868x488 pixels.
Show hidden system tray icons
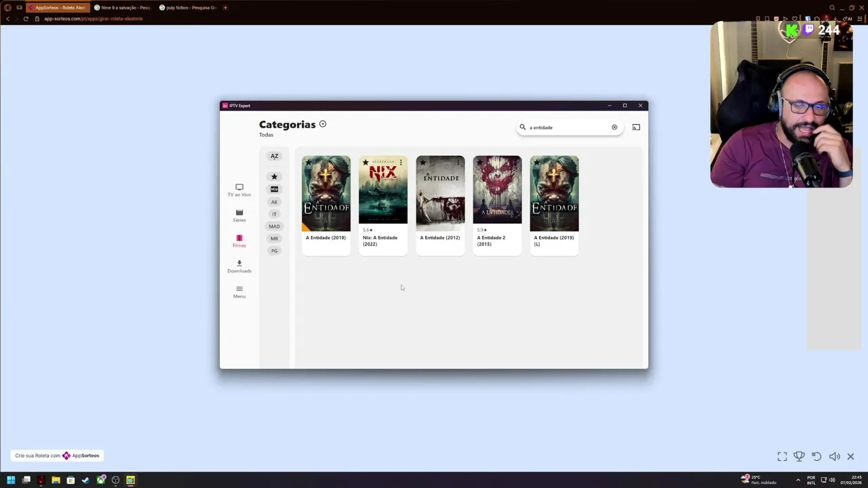point(797,480)
